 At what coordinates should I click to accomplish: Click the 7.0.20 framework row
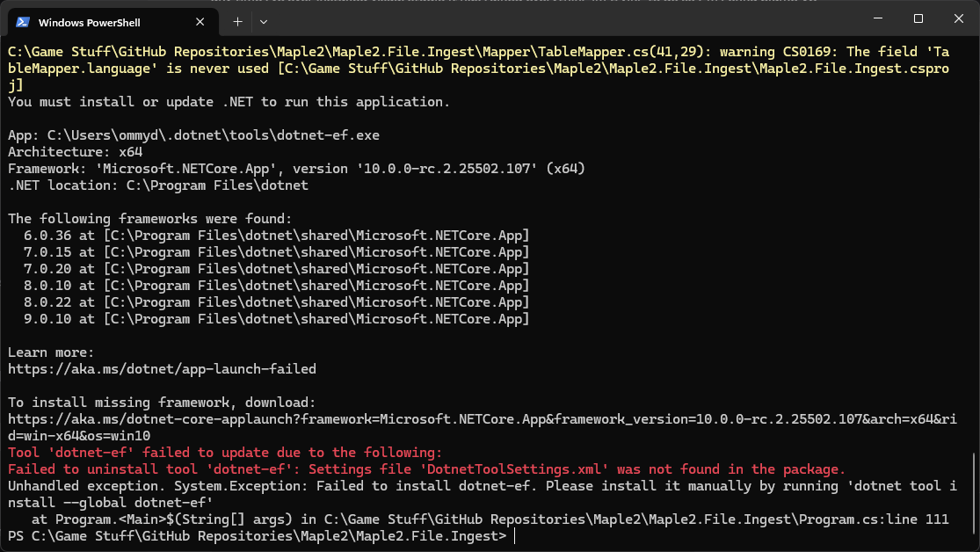276,269
